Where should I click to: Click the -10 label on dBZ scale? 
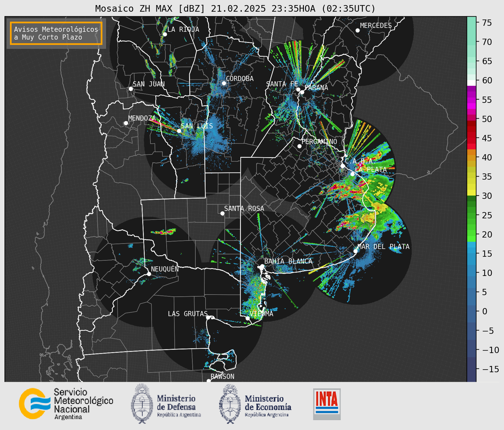click(490, 350)
